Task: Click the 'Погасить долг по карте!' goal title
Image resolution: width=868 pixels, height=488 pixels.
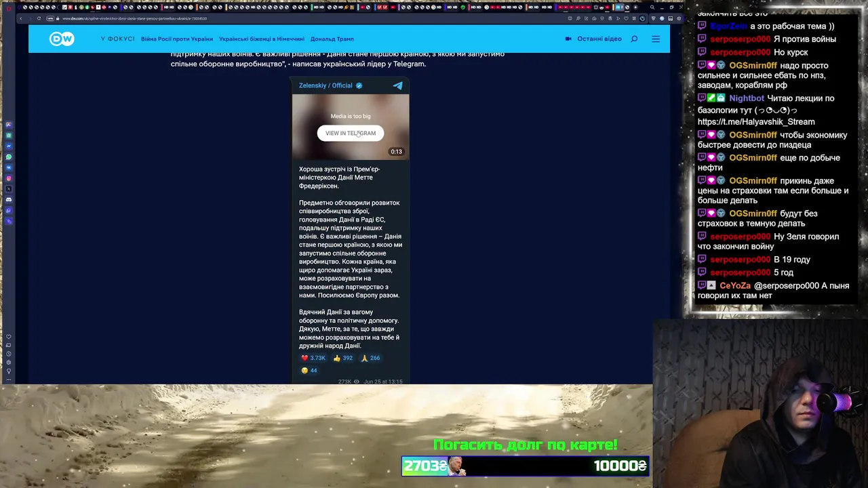Action: (526, 445)
